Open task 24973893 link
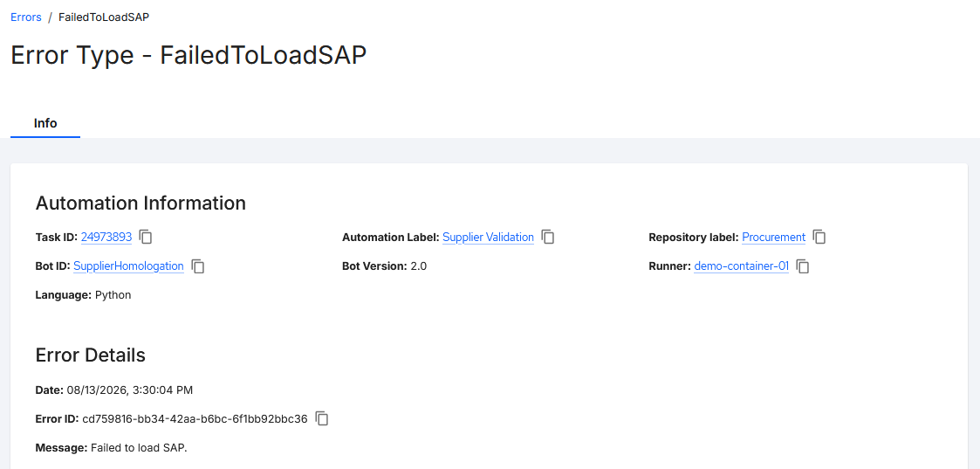Screen dimensions: 980x469 (x=106, y=237)
